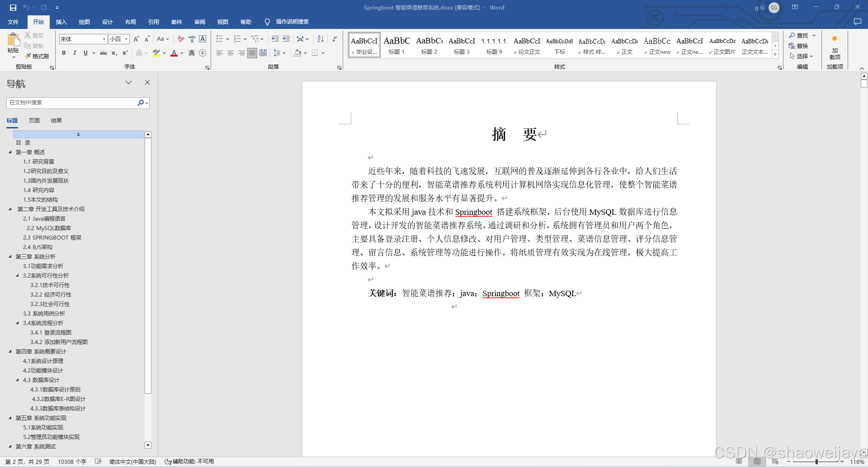Click the Center alignment icon
This screenshot has height=467, width=868.
pos(230,53)
